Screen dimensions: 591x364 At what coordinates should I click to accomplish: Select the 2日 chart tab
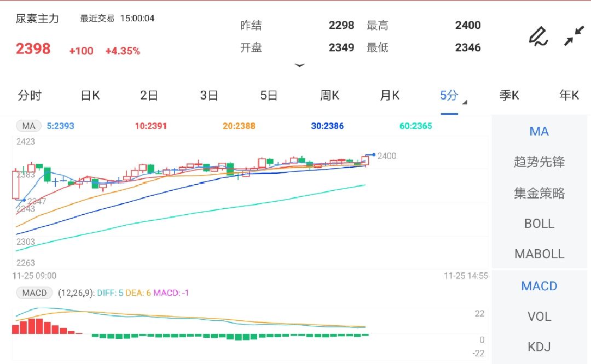pyautogui.click(x=149, y=95)
